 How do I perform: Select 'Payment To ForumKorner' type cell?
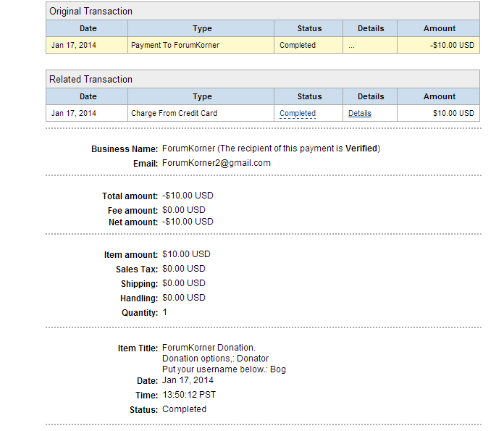(201, 45)
